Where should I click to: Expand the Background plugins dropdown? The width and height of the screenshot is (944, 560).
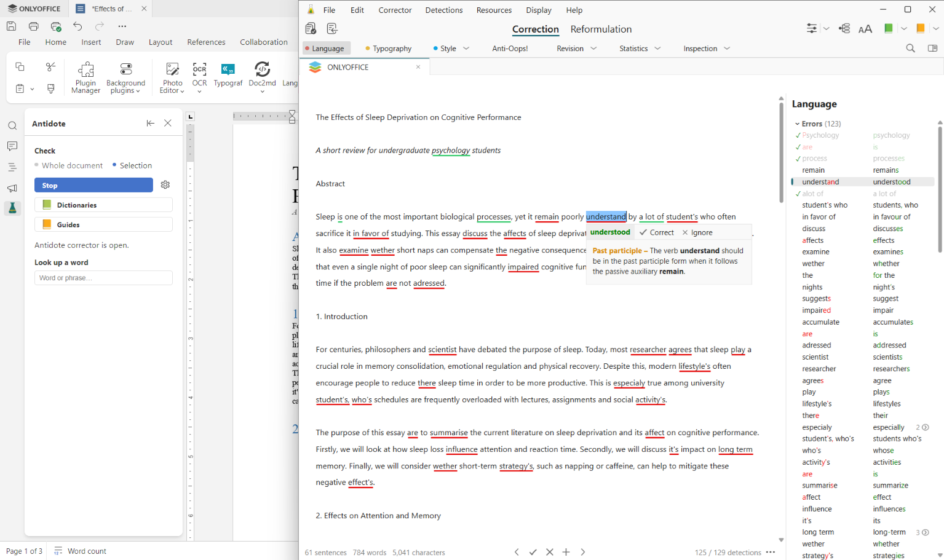click(125, 77)
